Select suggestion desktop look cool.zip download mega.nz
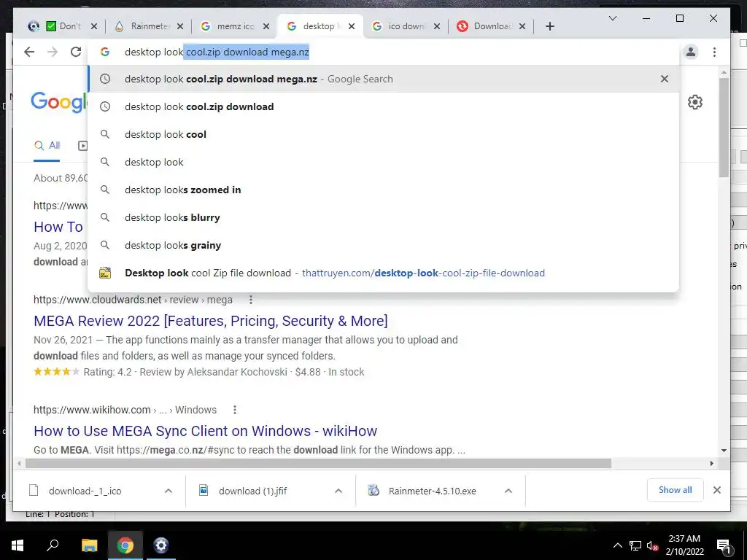The height and width of the screenshot is (560, 747). [384, 79]
